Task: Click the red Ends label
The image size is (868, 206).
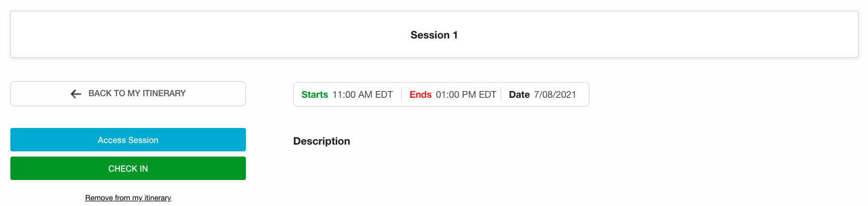Action: click(420, 95)
